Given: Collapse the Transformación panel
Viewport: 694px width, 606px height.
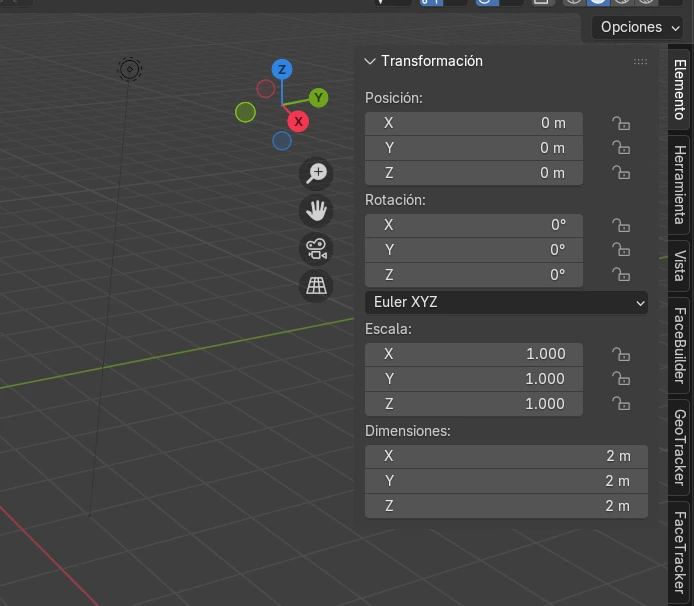Looking at the screenshot, I should point(370,61).
